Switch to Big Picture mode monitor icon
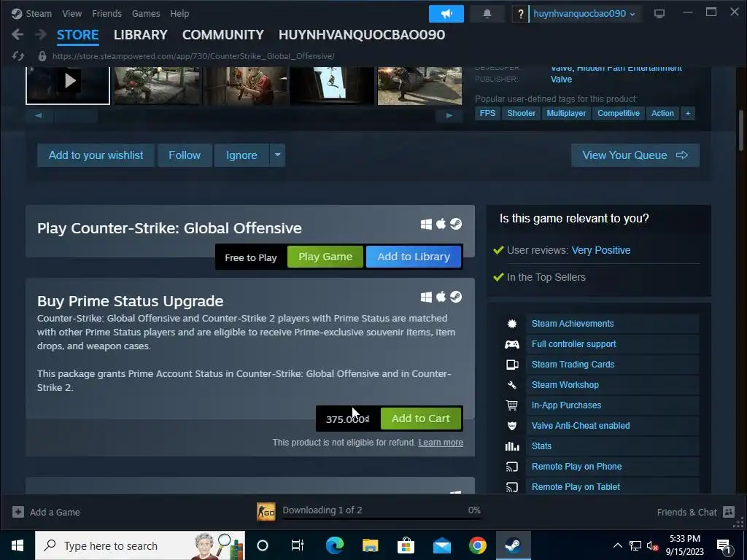Image resolution: width=747 pixels, height=560 pixels. 659,14
